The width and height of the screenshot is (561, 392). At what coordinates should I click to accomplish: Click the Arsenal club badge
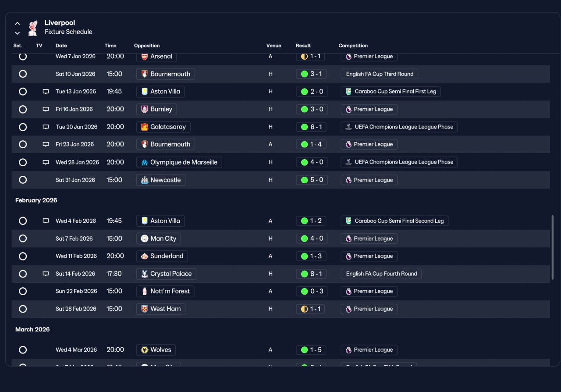145,57
